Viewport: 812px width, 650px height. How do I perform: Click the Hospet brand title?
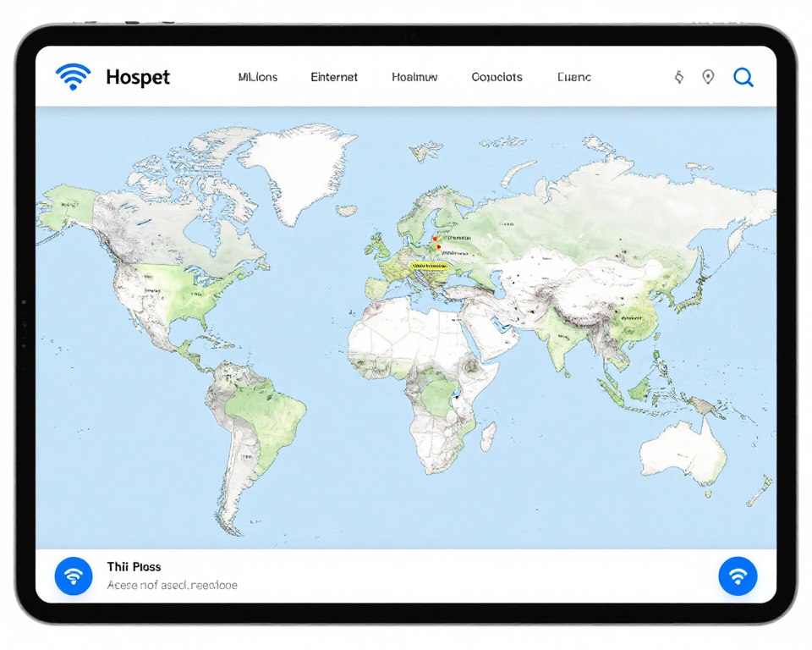138,77
